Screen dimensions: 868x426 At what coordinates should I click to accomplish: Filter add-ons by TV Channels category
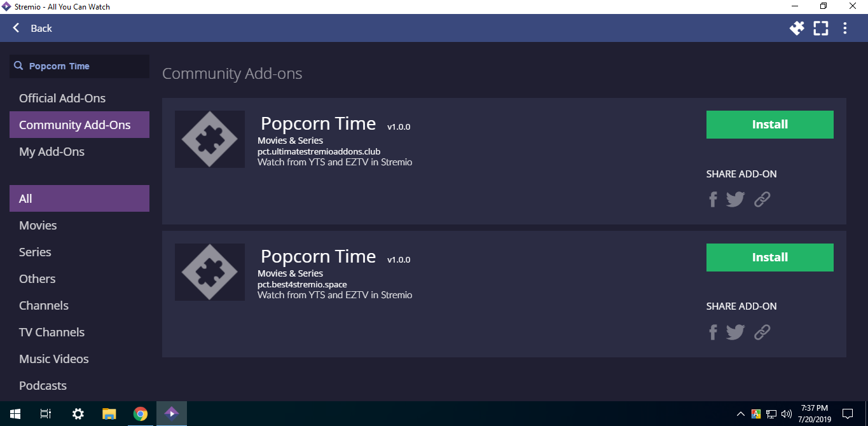(52, 332)
